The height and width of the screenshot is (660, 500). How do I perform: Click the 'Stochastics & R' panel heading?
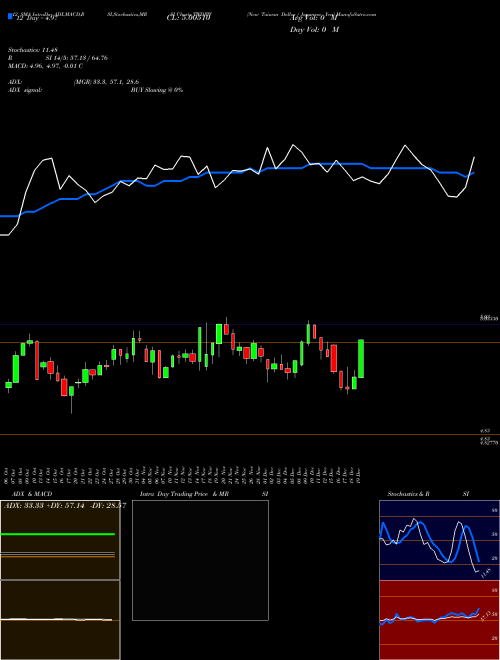(409, 494)
